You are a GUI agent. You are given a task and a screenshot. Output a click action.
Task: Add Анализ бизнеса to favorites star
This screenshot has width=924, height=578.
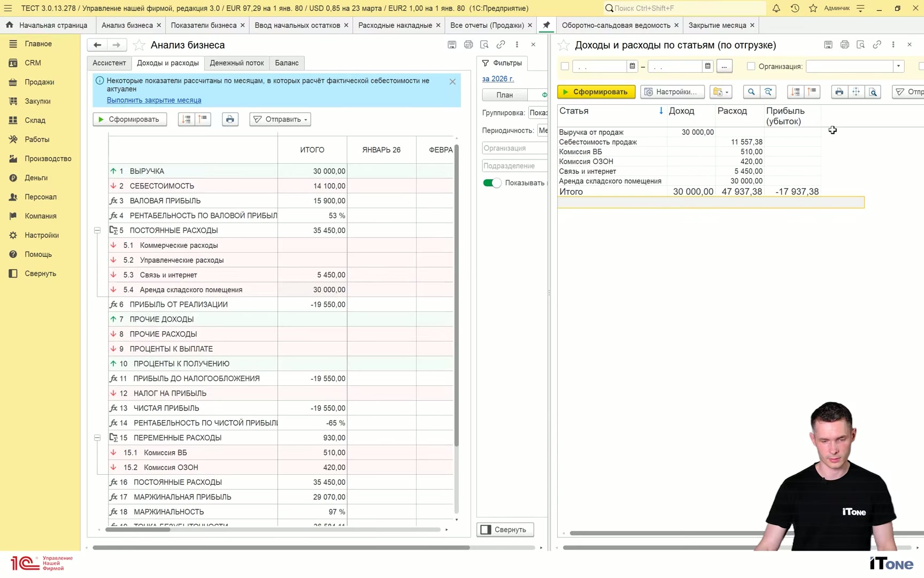139,45
